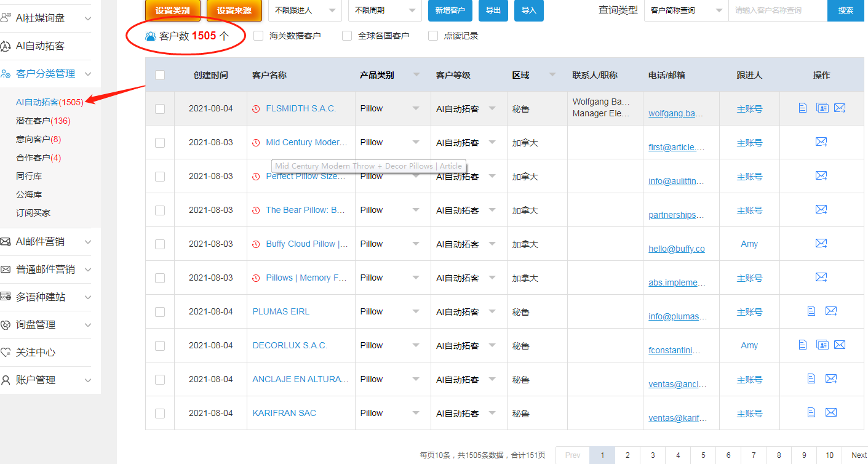
Task: Click the customer name search input field
Action: 778,10
